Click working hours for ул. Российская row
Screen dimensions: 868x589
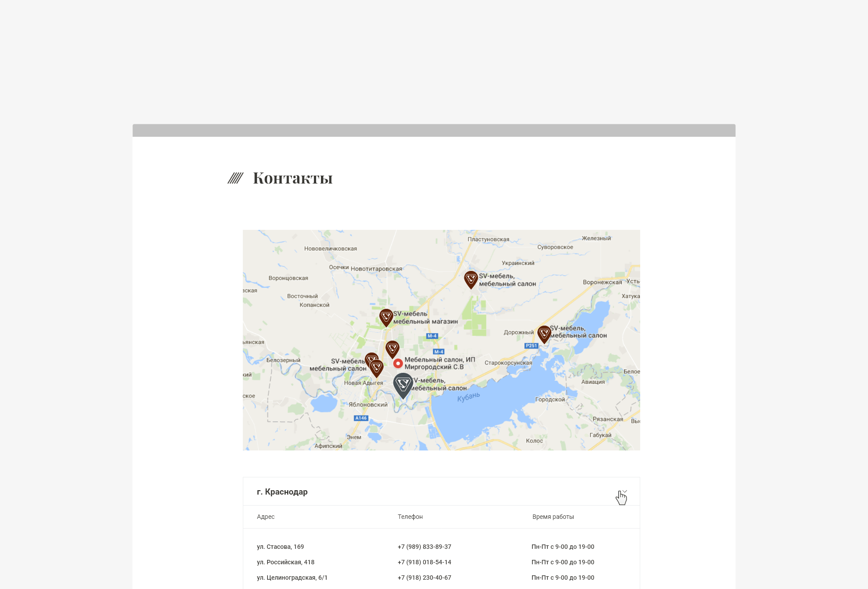pyautogui.click(x=563, y=562)
